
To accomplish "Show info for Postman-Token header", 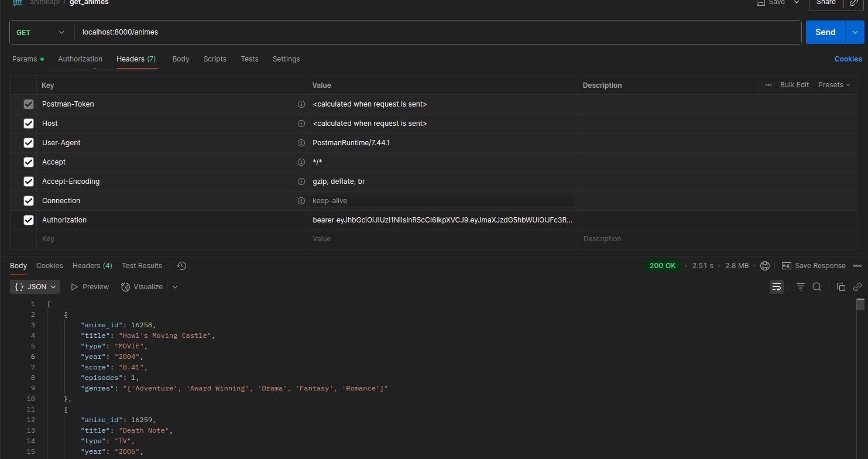I will pos(301,104).
